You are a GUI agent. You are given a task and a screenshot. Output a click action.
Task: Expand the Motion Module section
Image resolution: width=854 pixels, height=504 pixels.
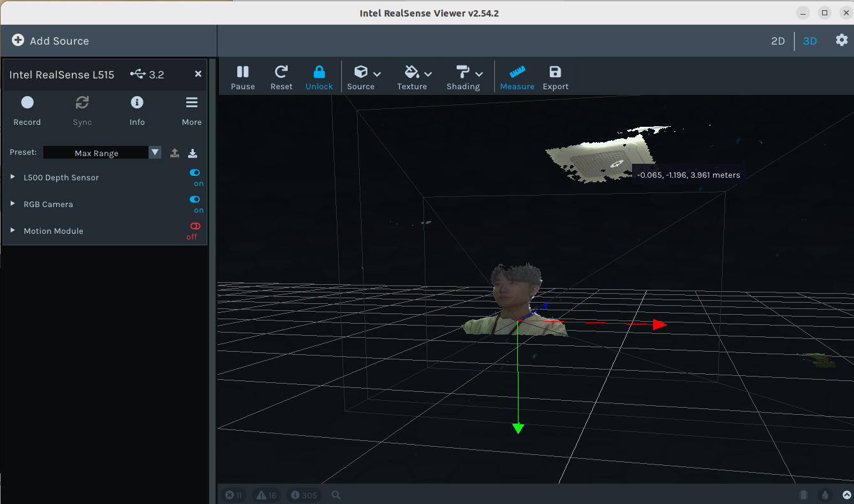pos(13,231)
